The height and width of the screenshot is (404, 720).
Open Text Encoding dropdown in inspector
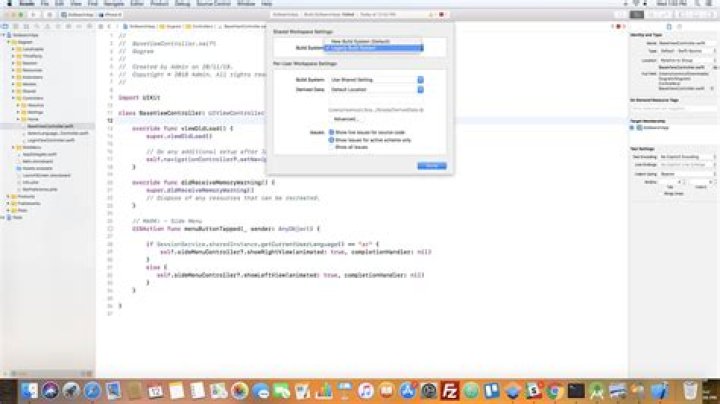click(x=687, y=157)
